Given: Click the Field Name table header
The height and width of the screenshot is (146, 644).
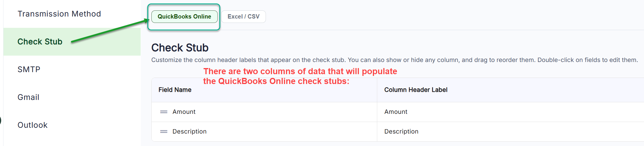Looking at the screenshot, I should [x=175, y=90].
